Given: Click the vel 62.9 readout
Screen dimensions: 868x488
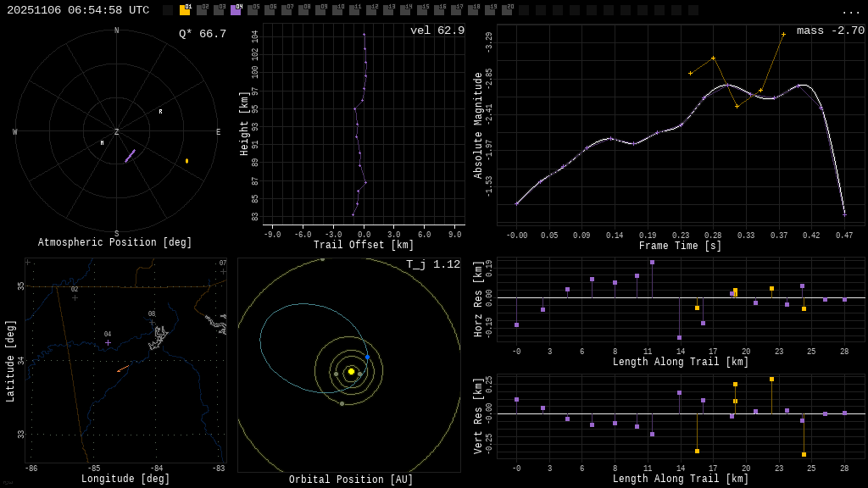Looking at the screenshot, I should [437, 30].
